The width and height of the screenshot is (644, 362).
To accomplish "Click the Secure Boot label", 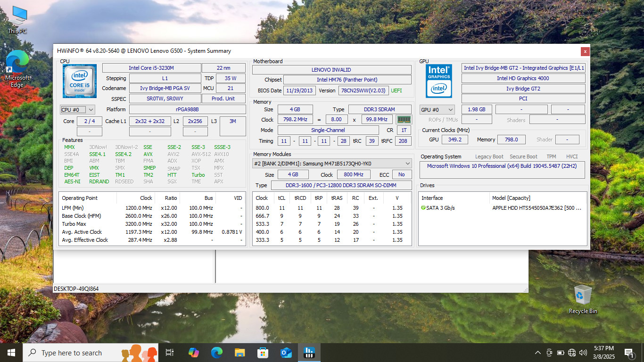I will click(523, 156).
